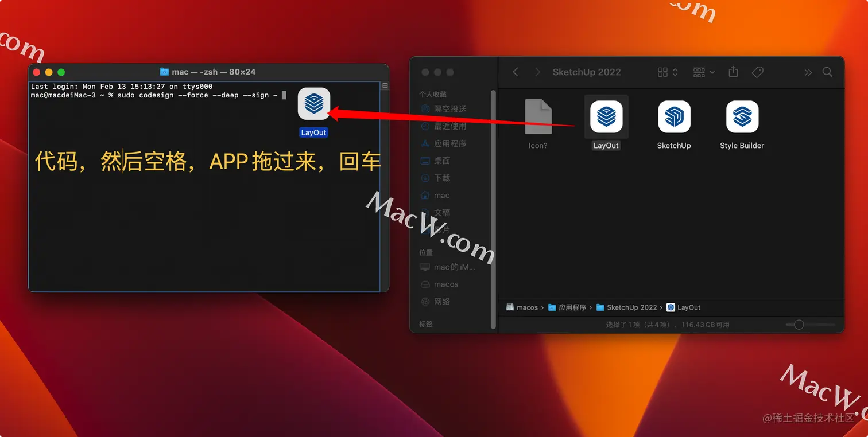Open the Tags icon in the toolbar
Viewport: 868px width, 437px height.
(x=757, y=72)
